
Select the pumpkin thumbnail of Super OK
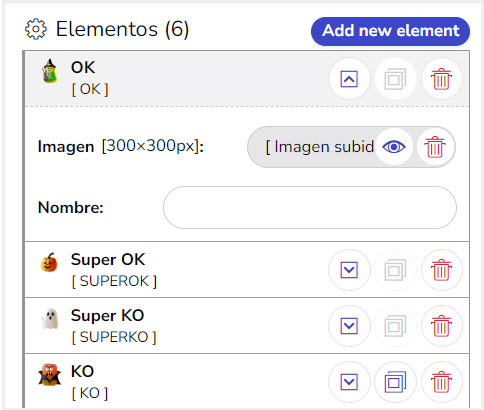pos(49,262)
